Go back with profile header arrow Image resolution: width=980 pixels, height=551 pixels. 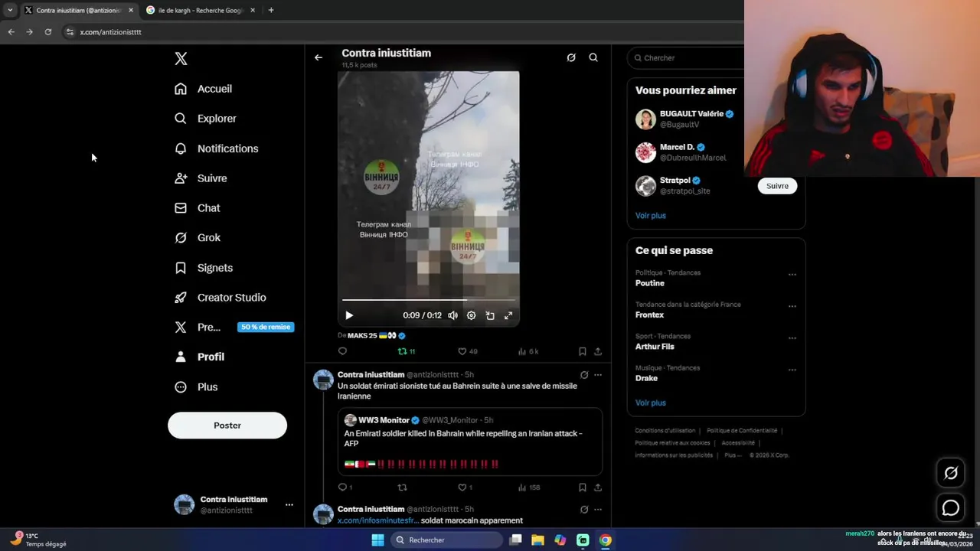point(318,57)
